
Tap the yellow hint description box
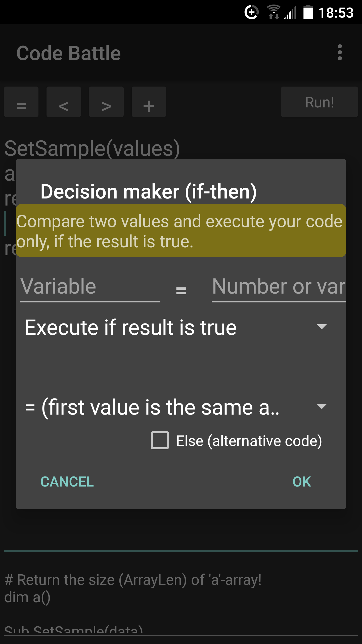click(x=181, y=231)
